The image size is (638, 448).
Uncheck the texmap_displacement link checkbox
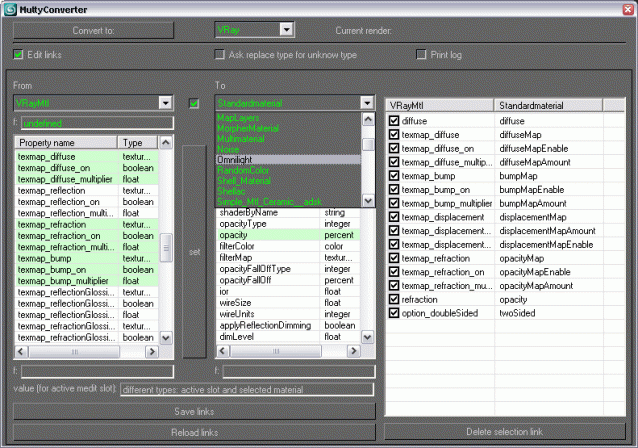pyautogui.click(x=393, y=217)
